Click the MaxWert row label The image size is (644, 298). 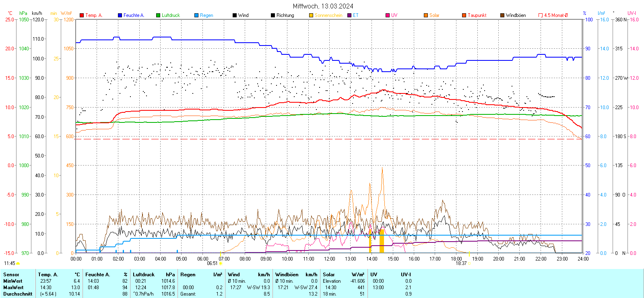[13, 288]
